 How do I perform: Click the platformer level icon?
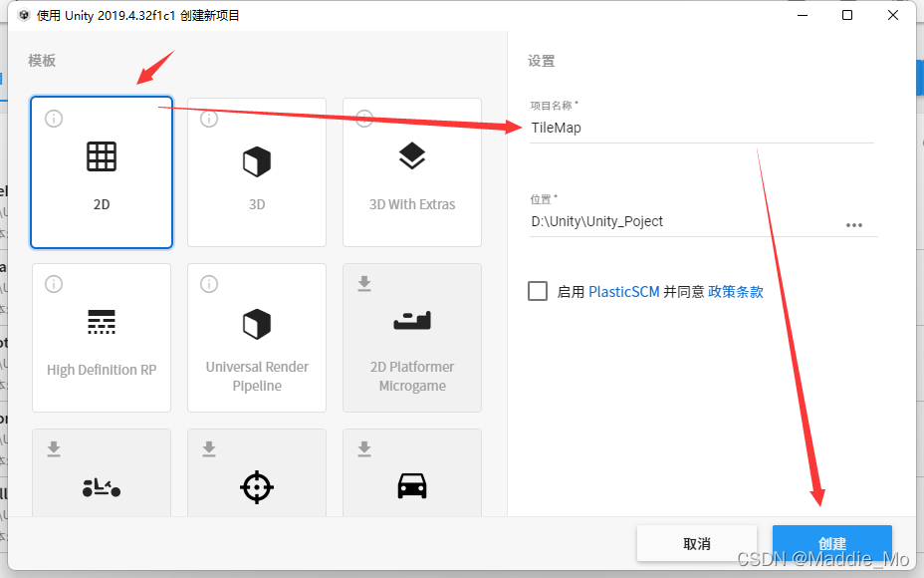click(412, 320)
